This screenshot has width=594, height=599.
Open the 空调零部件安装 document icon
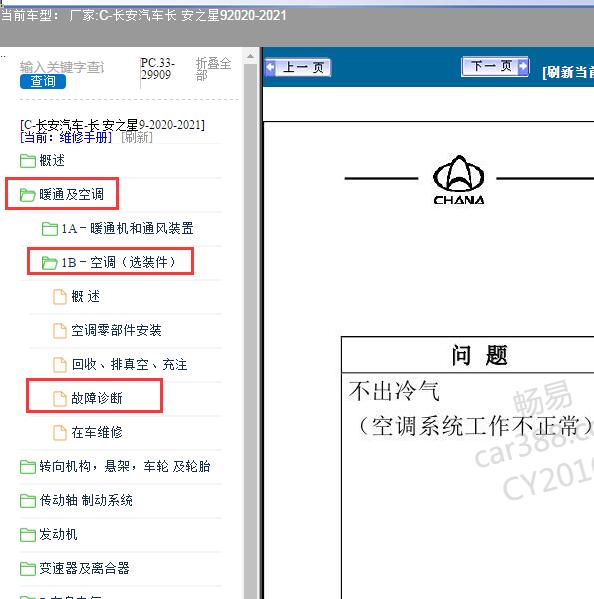pyautogui.click(x=60, y=331)
